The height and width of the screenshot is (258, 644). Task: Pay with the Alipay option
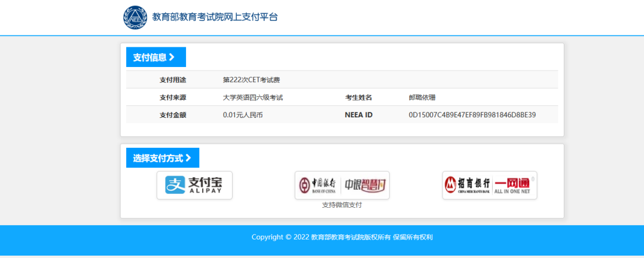[x=194, y=186]
